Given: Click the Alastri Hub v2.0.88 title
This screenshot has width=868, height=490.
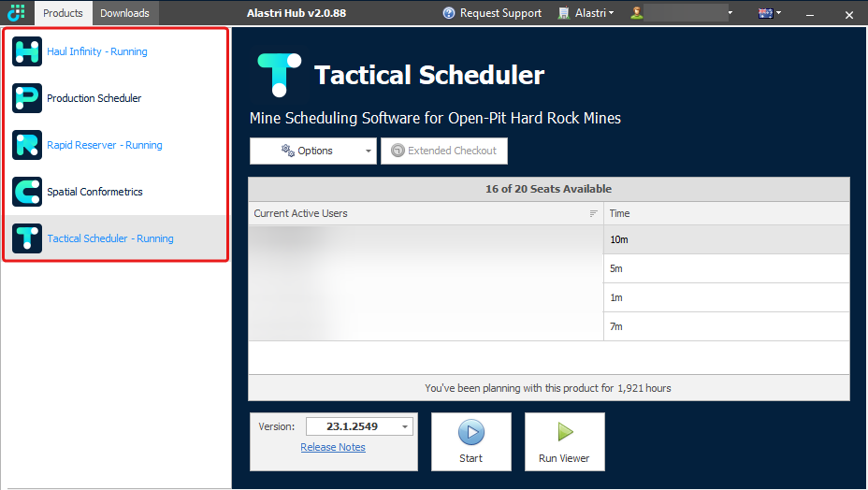Looking at the screenshot, I should pyautogui.click(x=297, y=13).
